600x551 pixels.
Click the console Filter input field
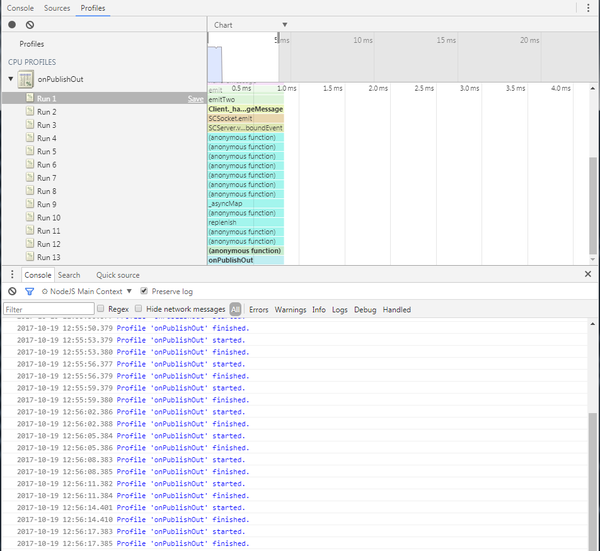[x=49, y=309]
